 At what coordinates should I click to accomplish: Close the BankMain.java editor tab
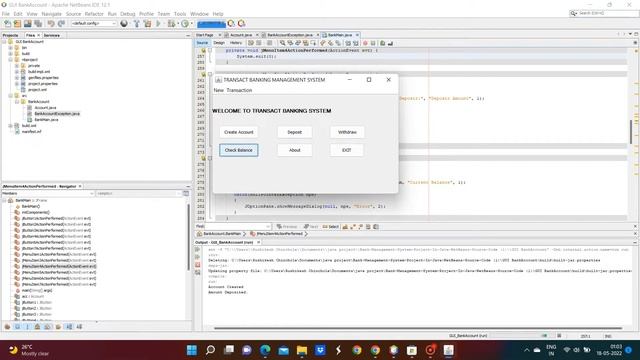click(357, 35)
